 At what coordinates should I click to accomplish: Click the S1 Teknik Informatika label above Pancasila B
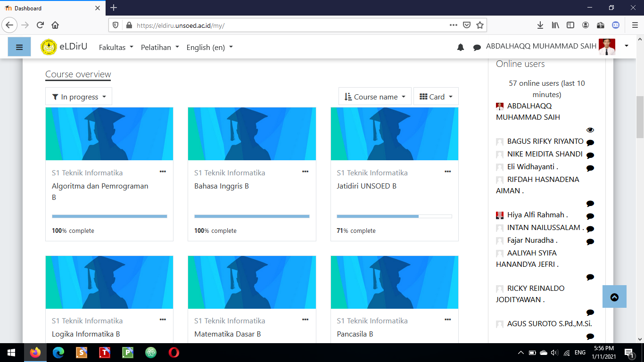coord(372,321)
